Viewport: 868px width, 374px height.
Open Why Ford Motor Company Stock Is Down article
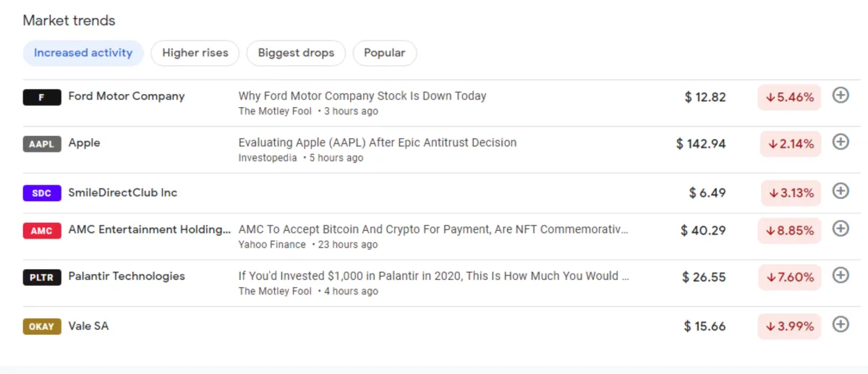pos(362,96)
